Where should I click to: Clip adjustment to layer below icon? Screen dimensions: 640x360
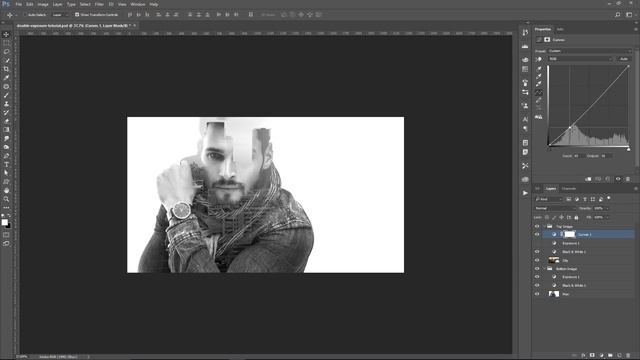coord(588,179)
